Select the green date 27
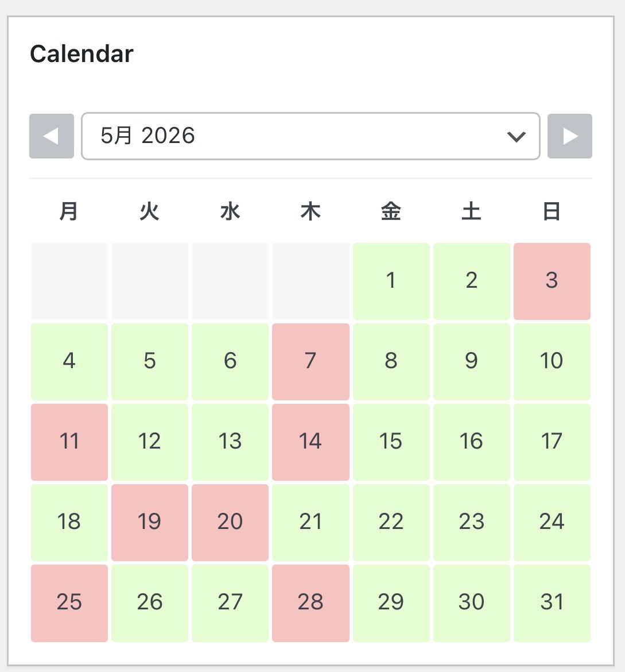This screenshot has height=672, width=625. 230,603
